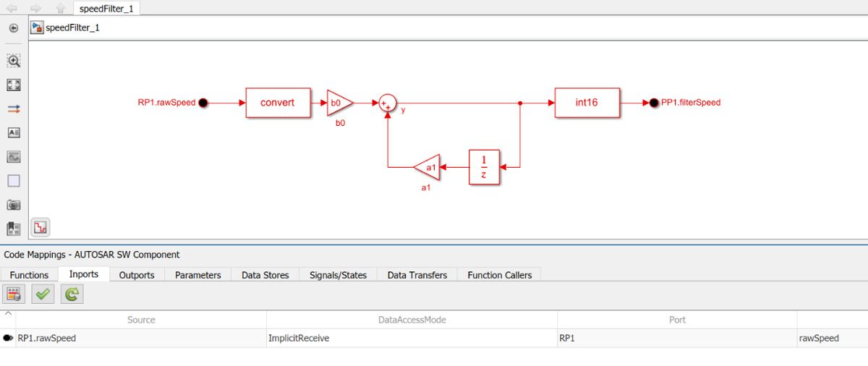The image size is (868, 366).
Task: Click the Zoom In tool in the palette
Action: [13, 61]
